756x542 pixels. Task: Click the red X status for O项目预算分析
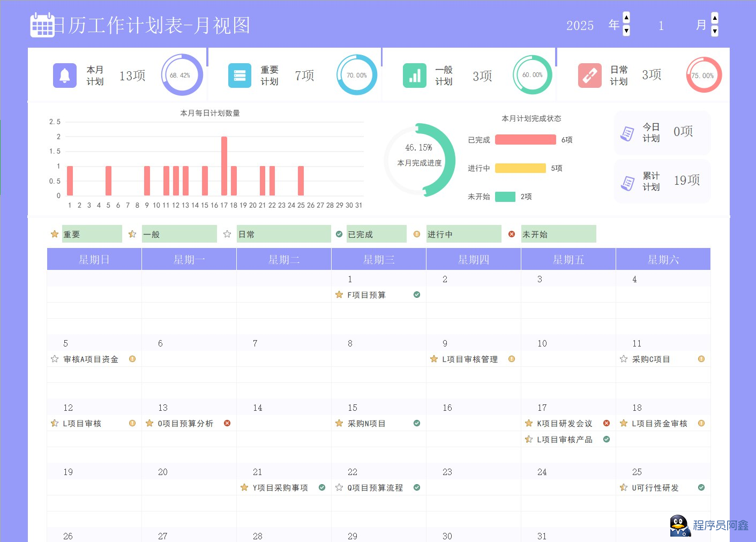click(227, 423)
